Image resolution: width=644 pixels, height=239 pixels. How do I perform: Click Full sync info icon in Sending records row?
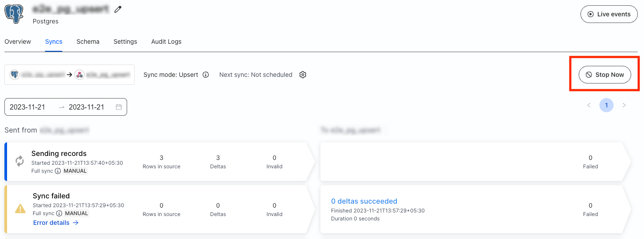pos(58,171)
